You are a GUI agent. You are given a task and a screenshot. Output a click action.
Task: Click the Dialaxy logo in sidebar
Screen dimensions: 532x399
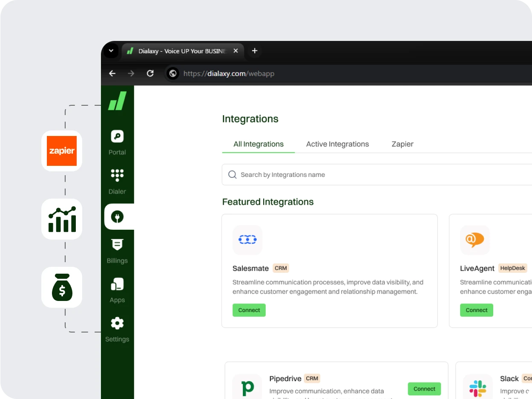tap(117, 101)
